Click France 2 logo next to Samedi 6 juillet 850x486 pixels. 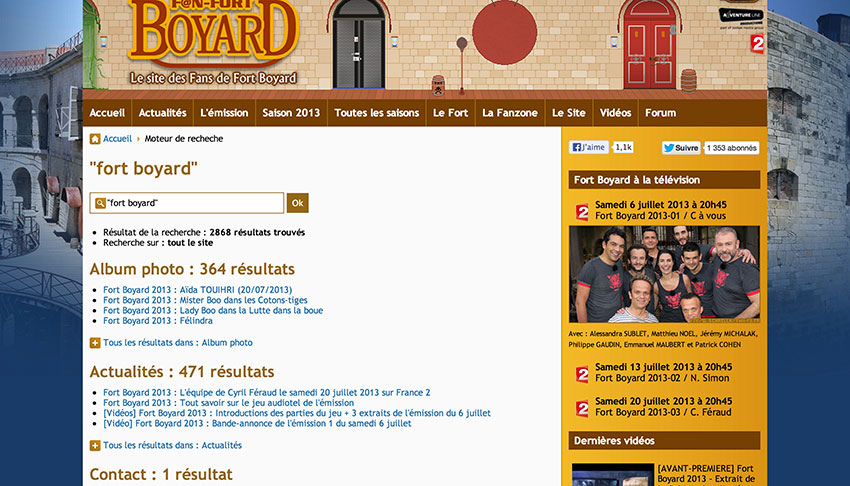(582, 211)
